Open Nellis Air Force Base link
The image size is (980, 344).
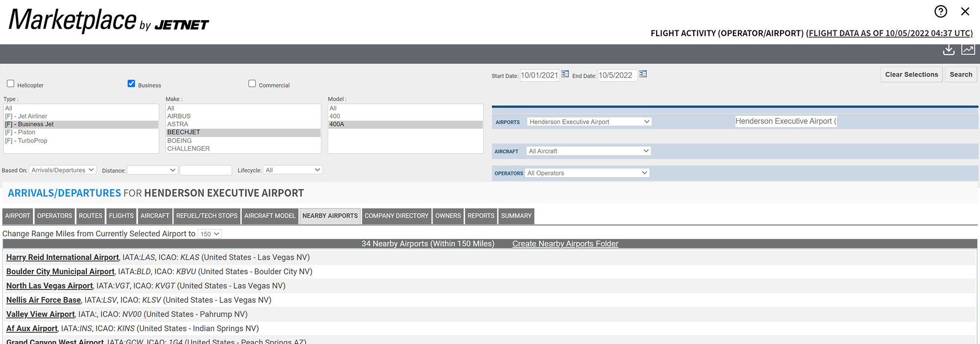pyautogui.click(x=44, y=300)
